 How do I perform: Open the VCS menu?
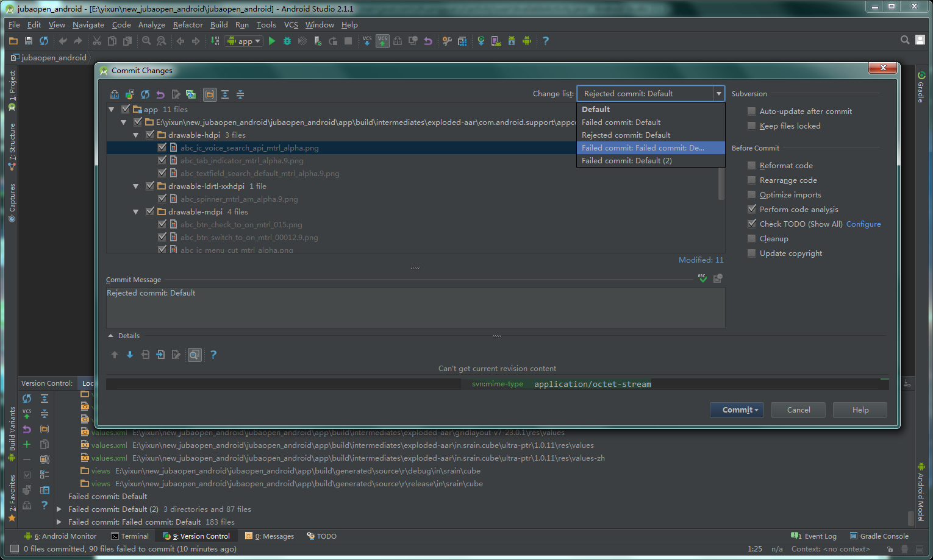(x=291, y=25)
